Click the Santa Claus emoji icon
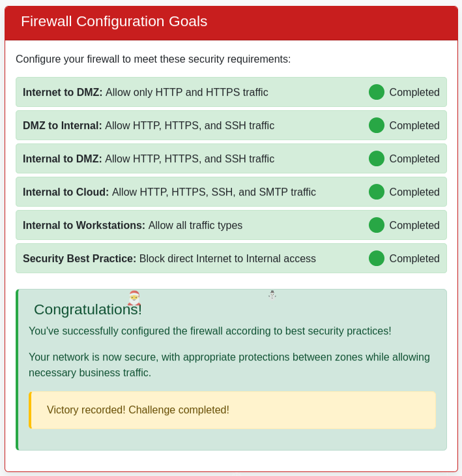This screenshot has height=476, width=462. point(134,298)
